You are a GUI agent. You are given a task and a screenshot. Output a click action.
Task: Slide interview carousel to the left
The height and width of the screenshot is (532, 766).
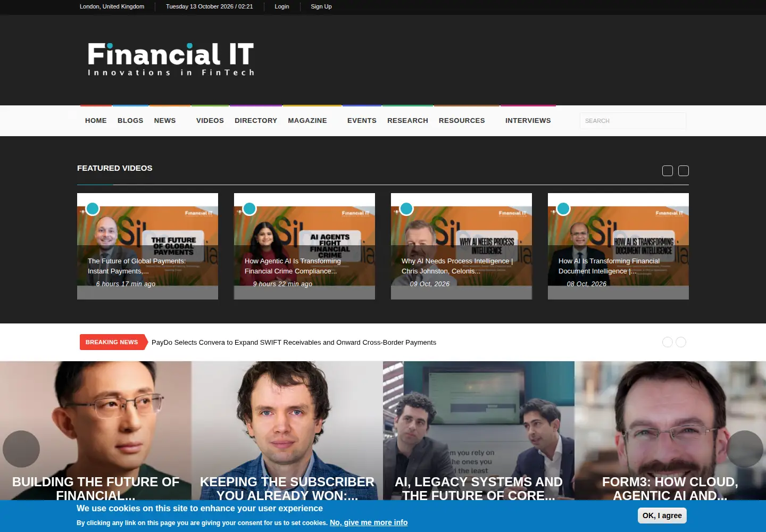[21, 449]
